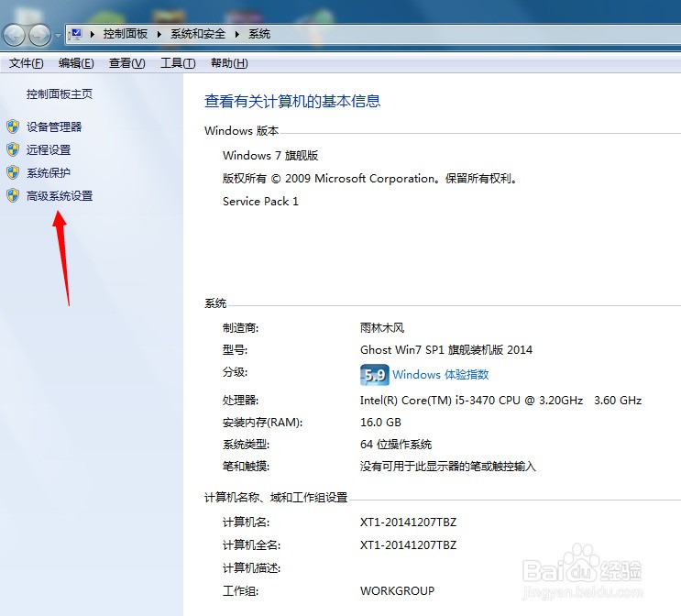
Task: Open the 工具(T) menu
Action: (x=178, y=63)
